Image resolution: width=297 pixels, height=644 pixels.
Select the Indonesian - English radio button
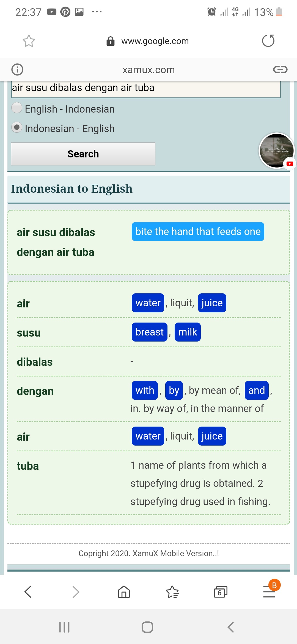tap(16, 127)
